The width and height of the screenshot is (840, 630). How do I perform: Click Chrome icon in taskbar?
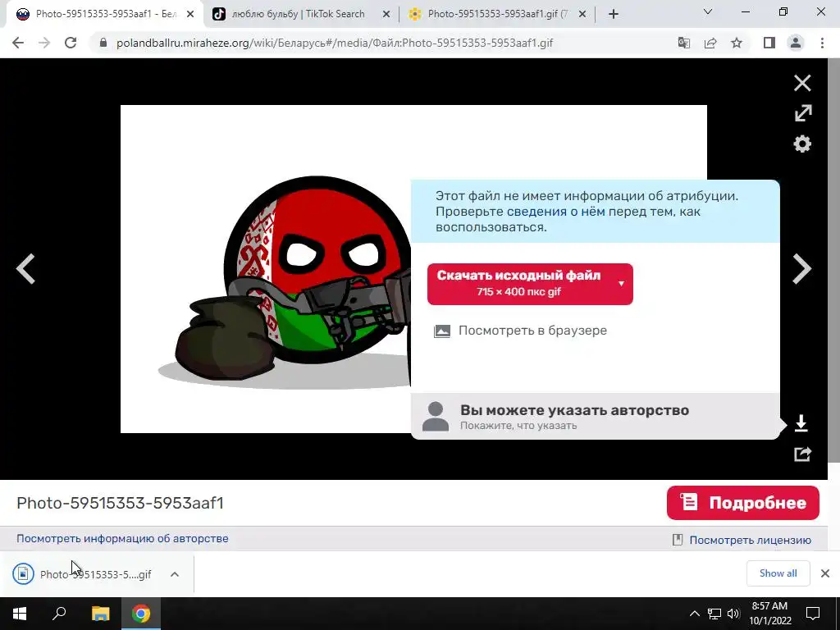[x=141, y=614]
